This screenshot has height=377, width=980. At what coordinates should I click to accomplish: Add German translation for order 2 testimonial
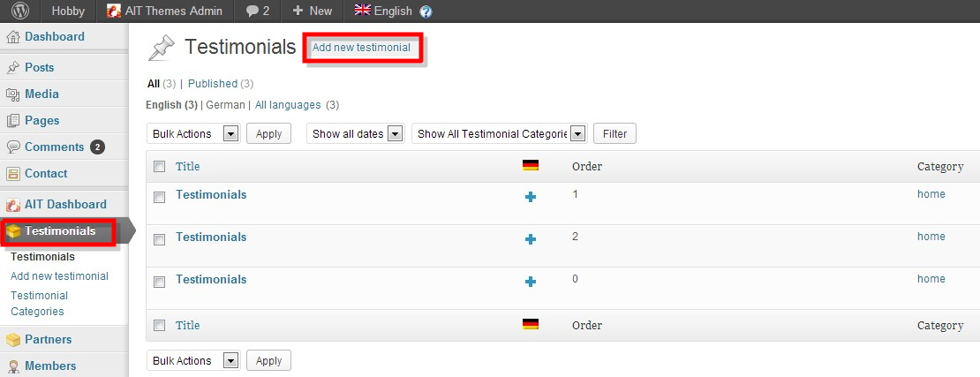pos(531,239)
